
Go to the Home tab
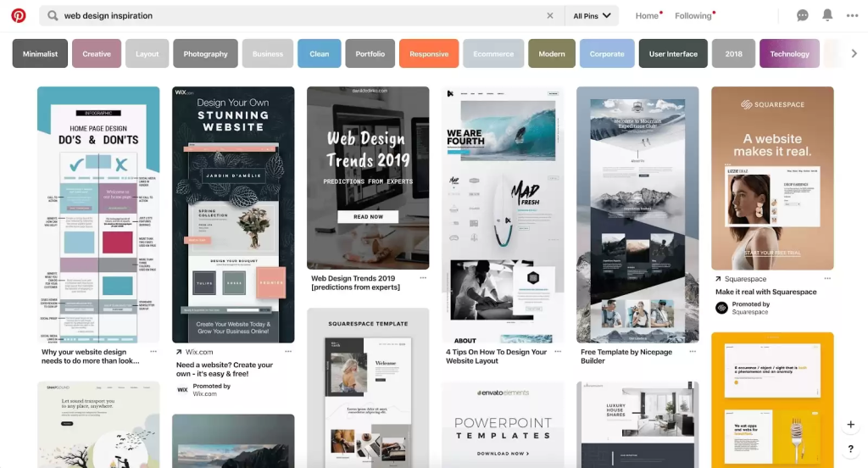[x=647, y=15]
